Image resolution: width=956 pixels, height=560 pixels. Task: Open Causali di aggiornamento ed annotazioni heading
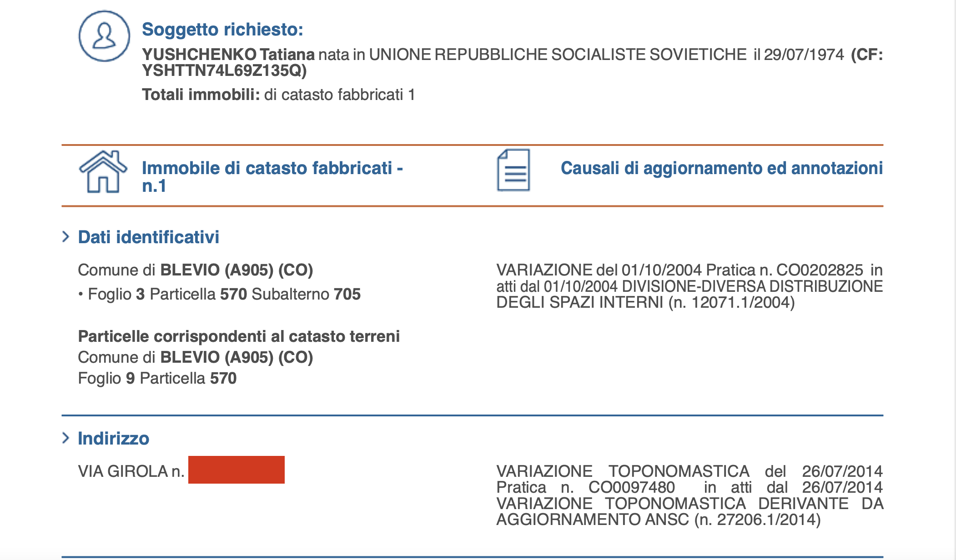[x=721, y=168]
